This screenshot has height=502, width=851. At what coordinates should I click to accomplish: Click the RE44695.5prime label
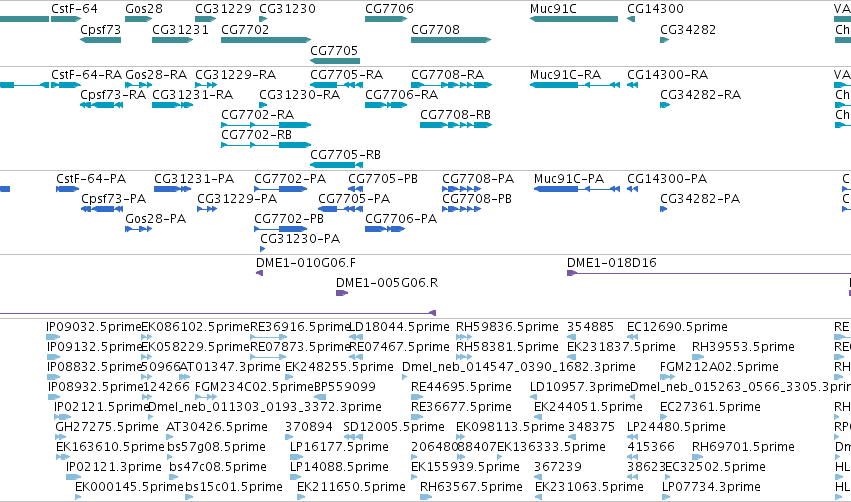click(x=461, y=387)
